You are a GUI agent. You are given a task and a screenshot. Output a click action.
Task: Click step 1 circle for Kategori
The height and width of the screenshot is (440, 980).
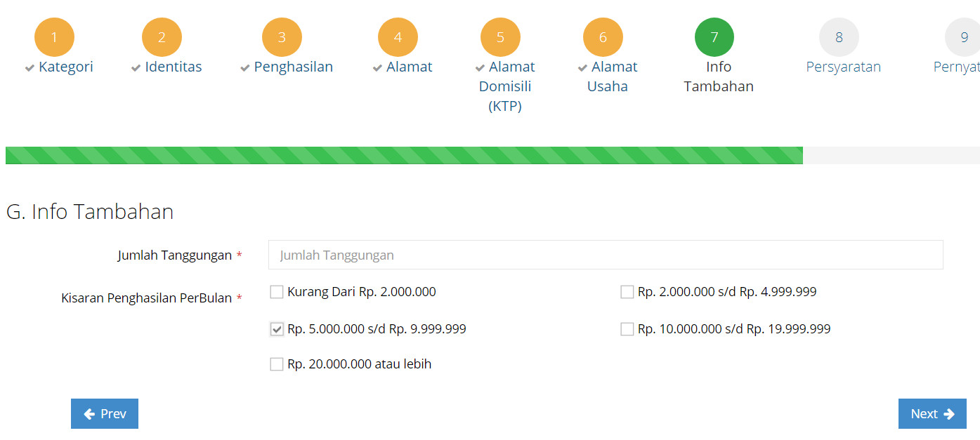[54, 37]
